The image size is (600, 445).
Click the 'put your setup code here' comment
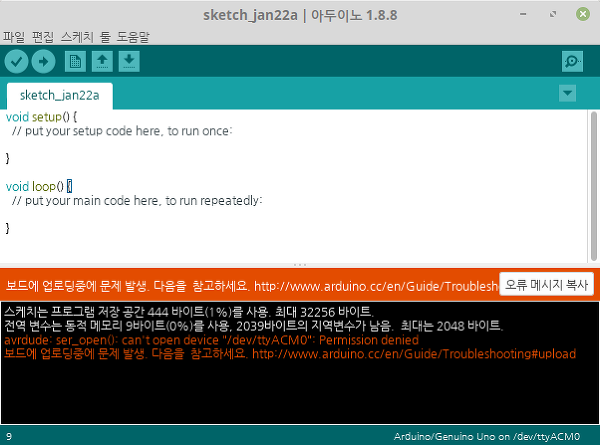tap(122, 131)
